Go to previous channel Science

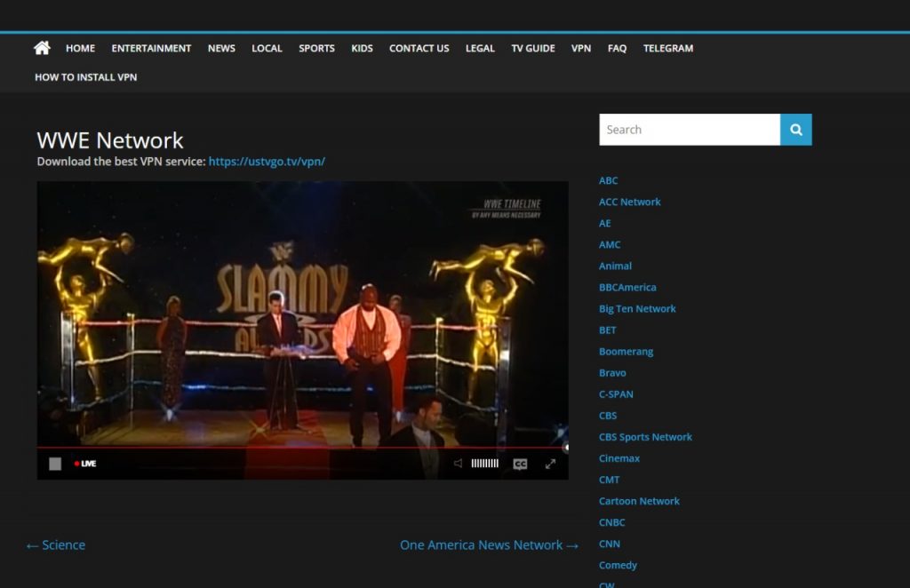56,545
